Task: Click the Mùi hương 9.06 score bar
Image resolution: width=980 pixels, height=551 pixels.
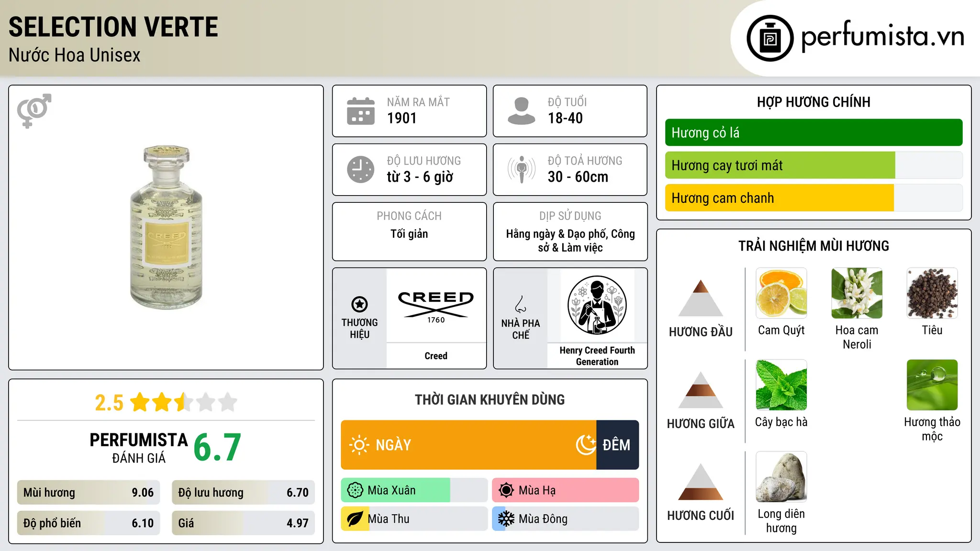Action: [89, 493]
